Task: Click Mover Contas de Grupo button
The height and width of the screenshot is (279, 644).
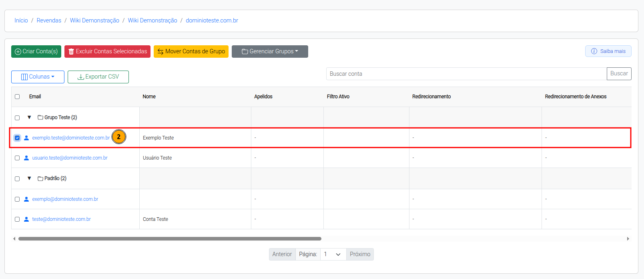Action: (191, 51)
